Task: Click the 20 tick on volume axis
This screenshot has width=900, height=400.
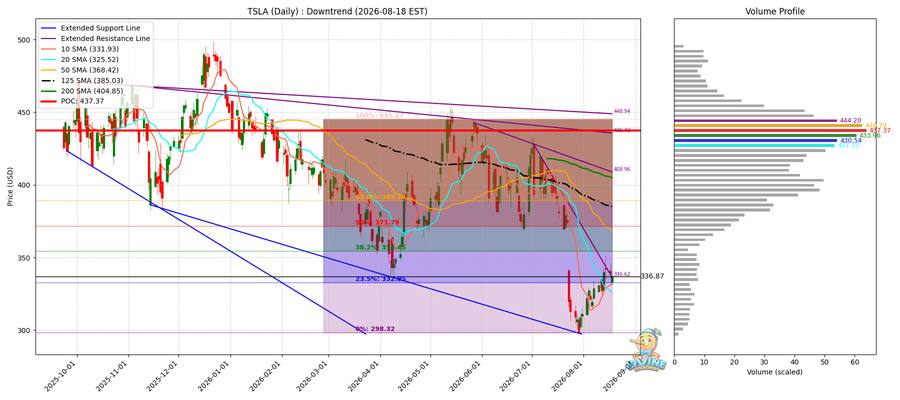Action: click(x=735, y=362)
